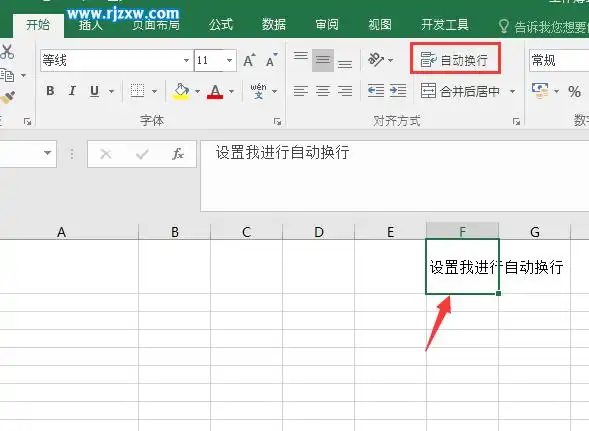Increase font size with large A
Screen dimensions: 589x431
249,60
